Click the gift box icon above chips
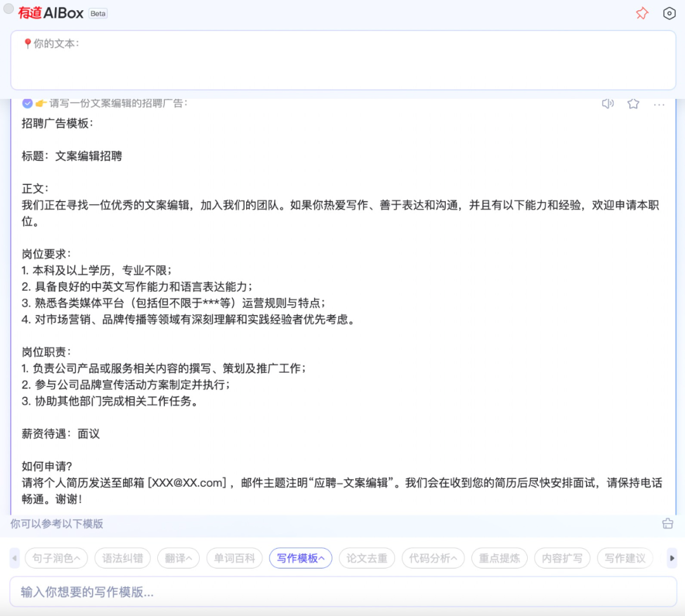The height and width of the screenshot is (616, 685). [667, 523]
